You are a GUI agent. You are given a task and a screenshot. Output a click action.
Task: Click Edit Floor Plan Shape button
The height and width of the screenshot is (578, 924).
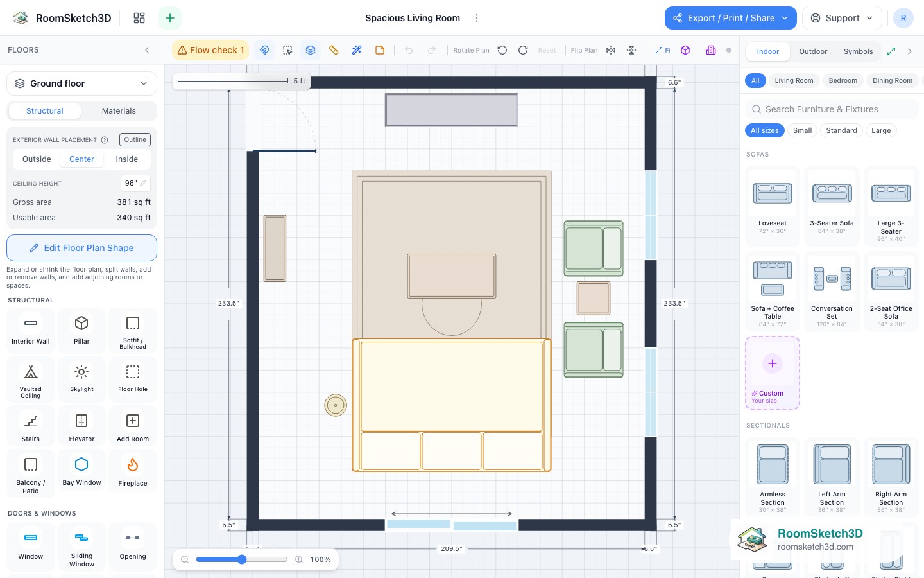tap(81, 248)
